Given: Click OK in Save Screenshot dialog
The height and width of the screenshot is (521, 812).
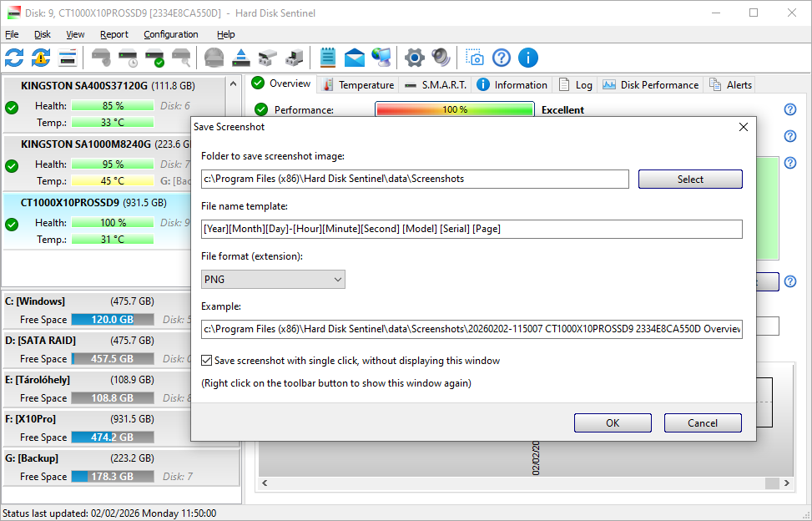Looking at the screenshot, I should (x=613, y=422).
